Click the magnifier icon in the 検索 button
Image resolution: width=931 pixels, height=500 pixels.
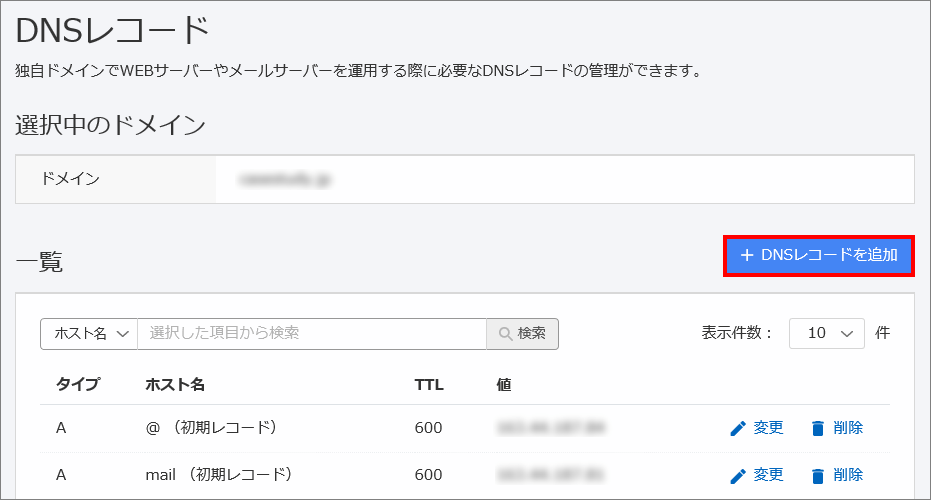pos(505,334)
